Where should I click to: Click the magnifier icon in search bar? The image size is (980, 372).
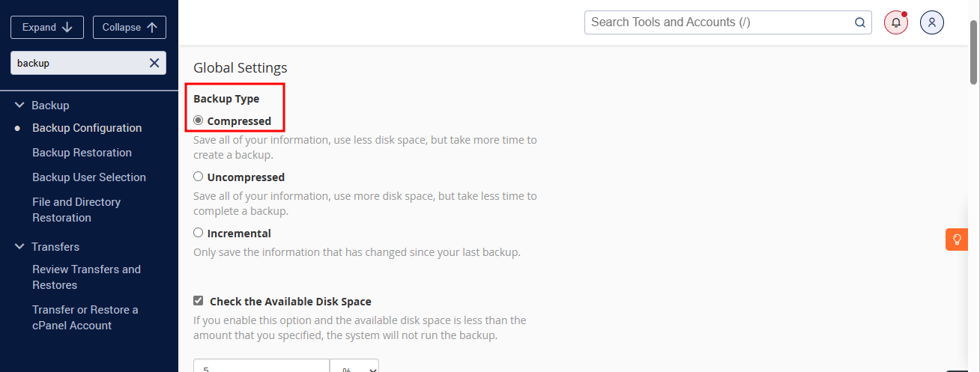(860, 22)
